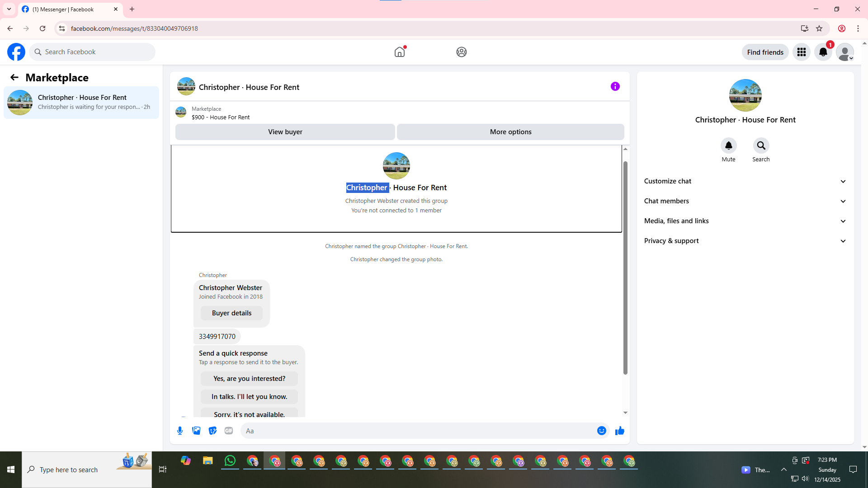The height and width of the screenshot is (488, 868).
Task: Click the View buyer button
Action: tap(285, 132)
